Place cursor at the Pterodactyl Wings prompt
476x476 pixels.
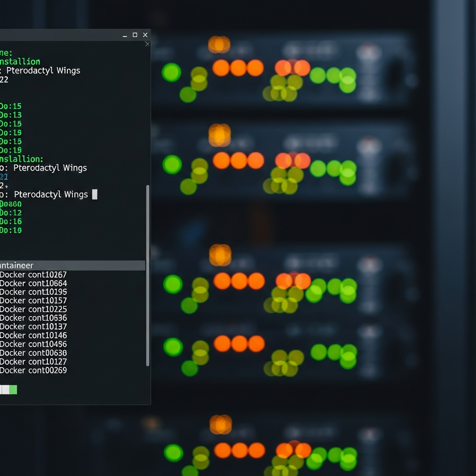pyautogui.click(x=95, y=194)
